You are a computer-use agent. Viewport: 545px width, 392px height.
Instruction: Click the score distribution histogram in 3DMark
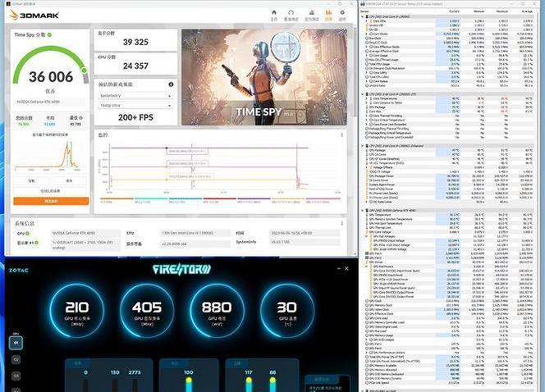click(48, 155)
